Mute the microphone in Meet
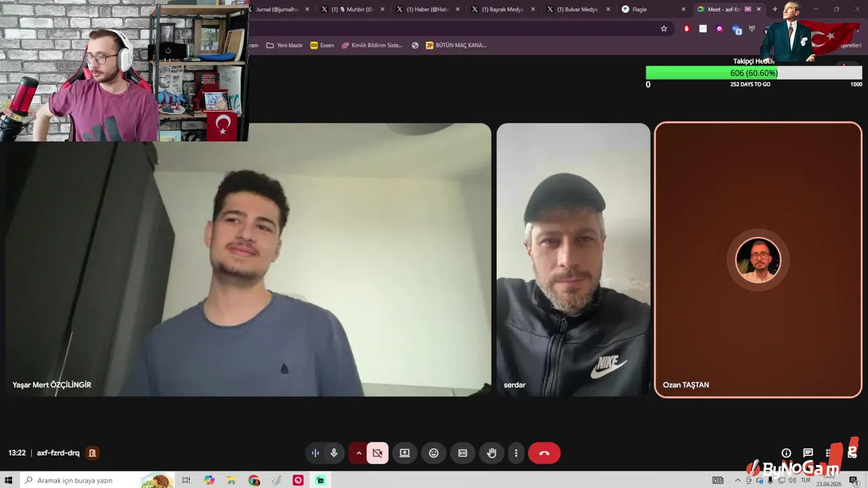The width and height of the screenshot is (868, 488). pos(334,453)
